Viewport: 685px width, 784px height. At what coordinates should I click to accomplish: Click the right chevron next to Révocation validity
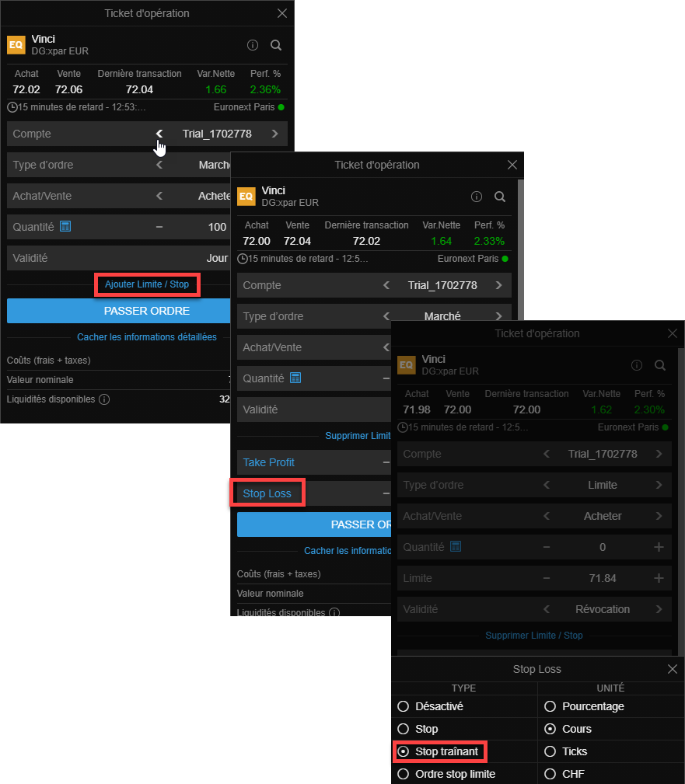pyautogui.click(x=659, y=609)
